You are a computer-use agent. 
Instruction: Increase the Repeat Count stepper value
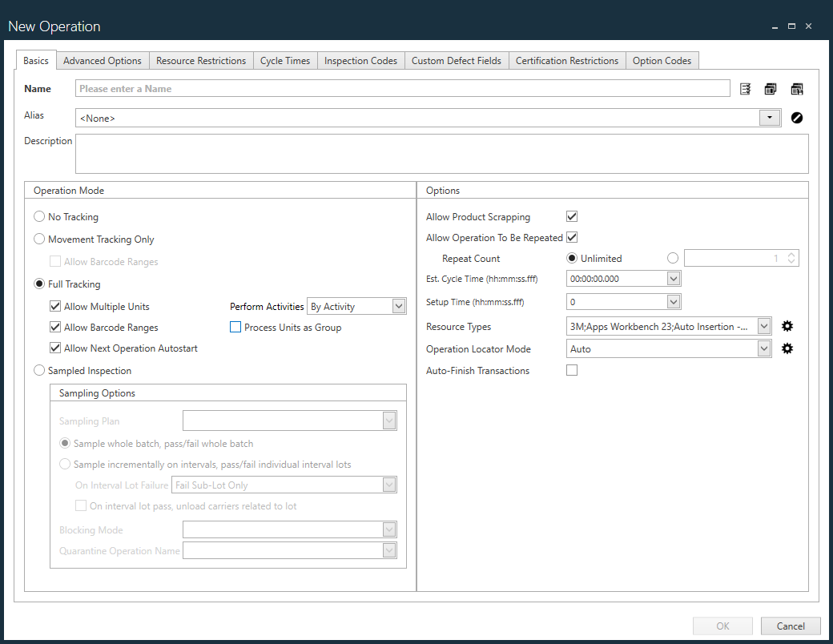click(791, 255)
